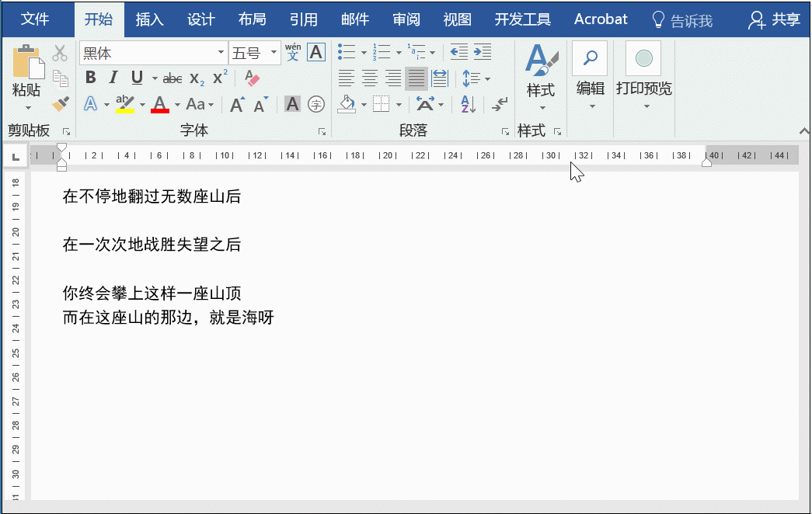Click the Sort A-Z icon
812x514 pixels.
click(467, 104)
